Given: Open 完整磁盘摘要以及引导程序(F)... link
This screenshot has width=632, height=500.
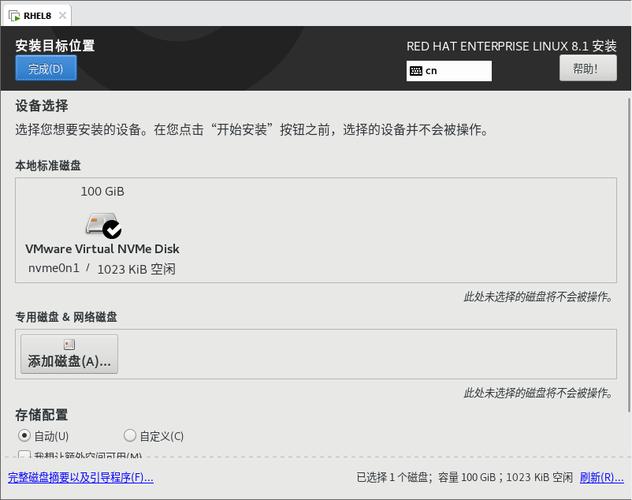Looking at the screenshot, I should coord(81,478).
